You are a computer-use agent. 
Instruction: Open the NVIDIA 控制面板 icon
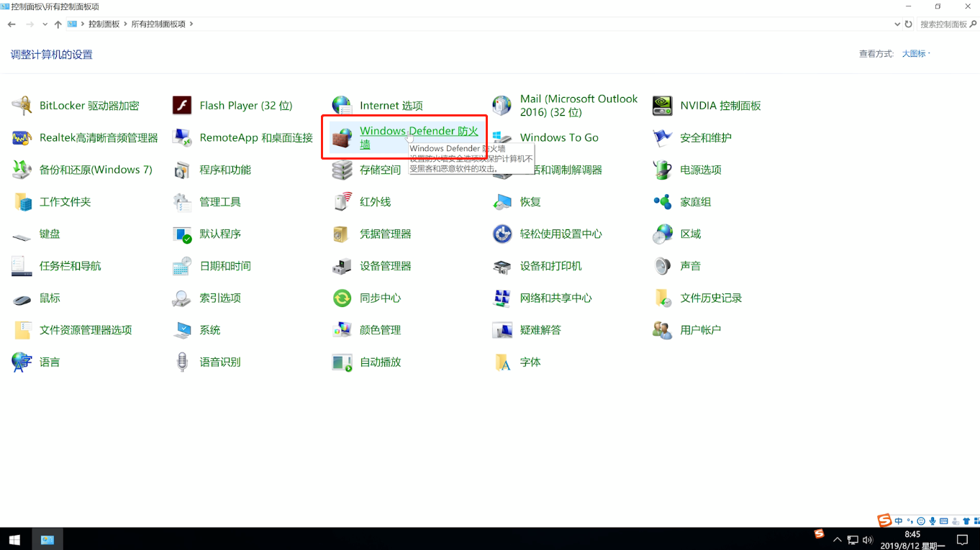click(x=662, y=106)
